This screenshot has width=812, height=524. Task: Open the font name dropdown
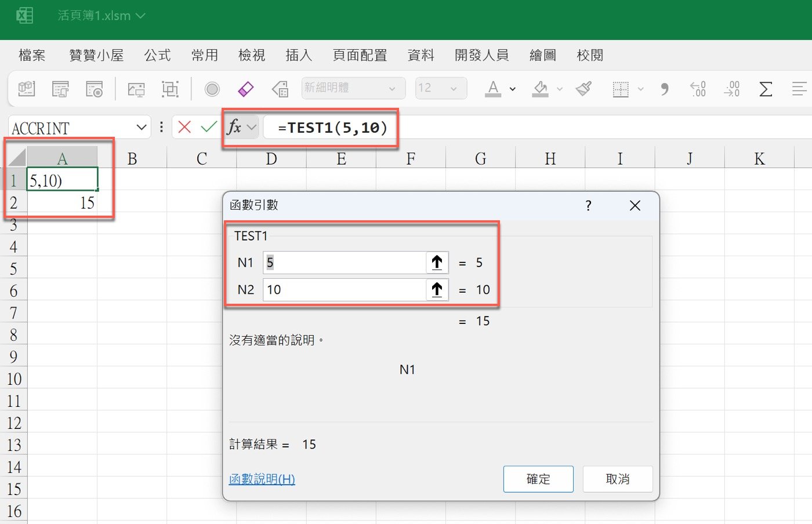pyautogui.click(x=392, y=89)
